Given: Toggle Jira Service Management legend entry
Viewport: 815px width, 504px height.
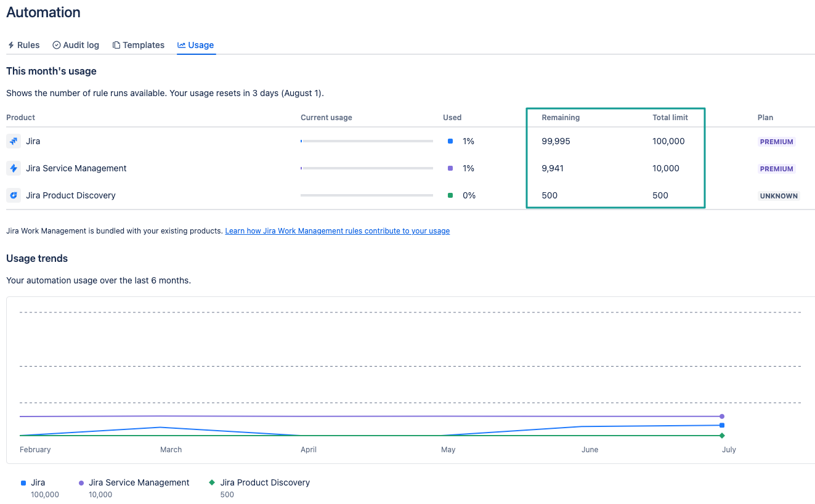Looking at the screenshot, I should click(134, 482).
